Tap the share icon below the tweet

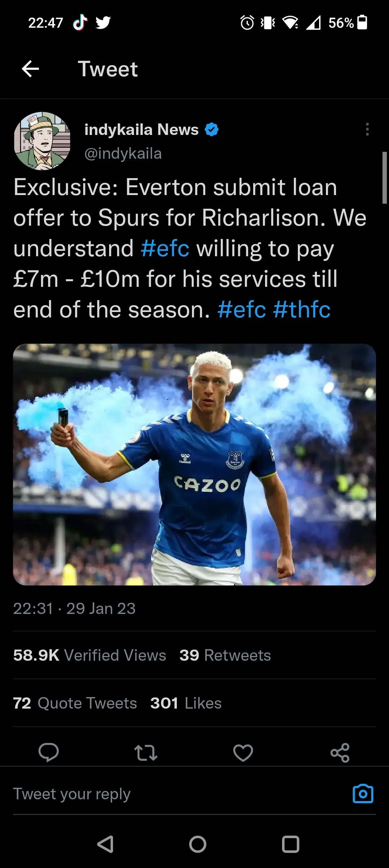pyautogui.click(x=340, y=752)
